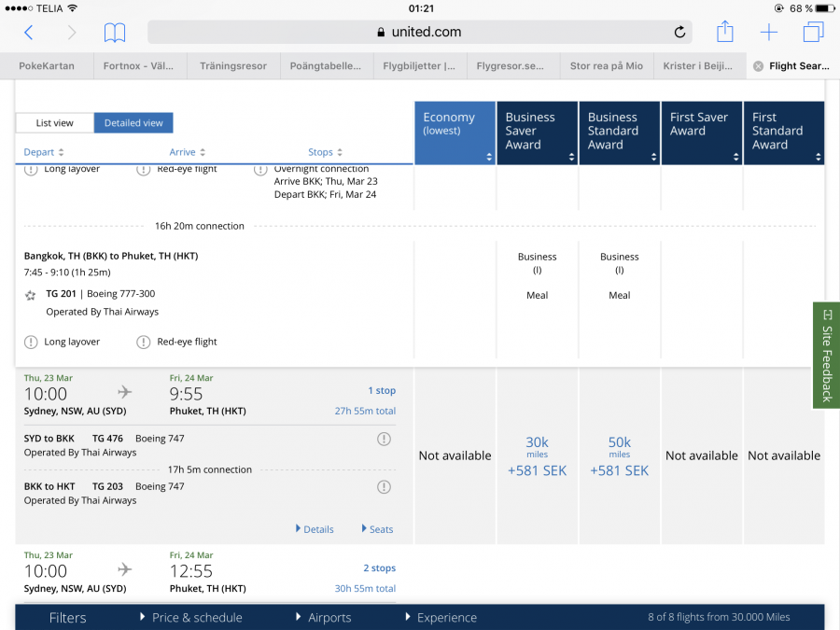Tap the Safari back arrow
This screenshot has height=630, width=840.
click(x=28, y=33)
